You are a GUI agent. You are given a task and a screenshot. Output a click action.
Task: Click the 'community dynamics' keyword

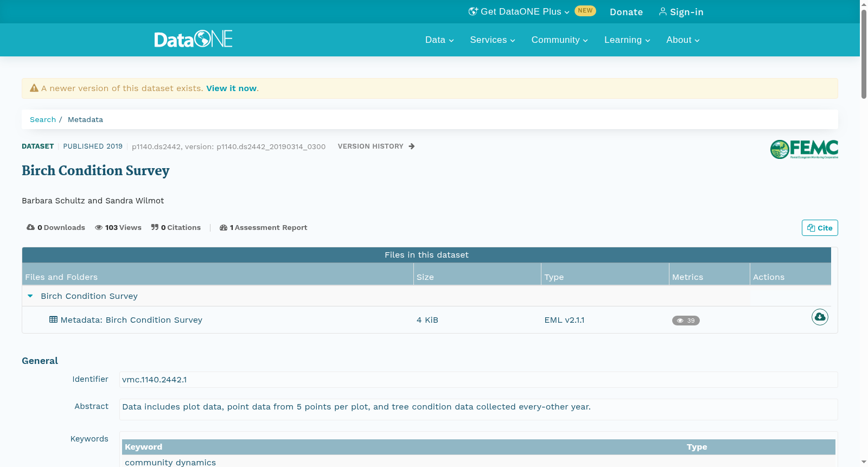point(170,462)
